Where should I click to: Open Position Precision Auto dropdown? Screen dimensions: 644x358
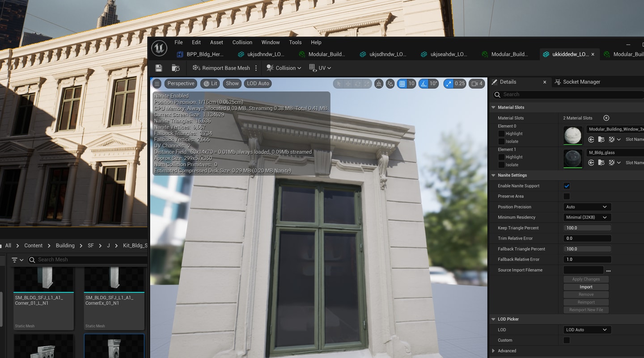(587, 207)
